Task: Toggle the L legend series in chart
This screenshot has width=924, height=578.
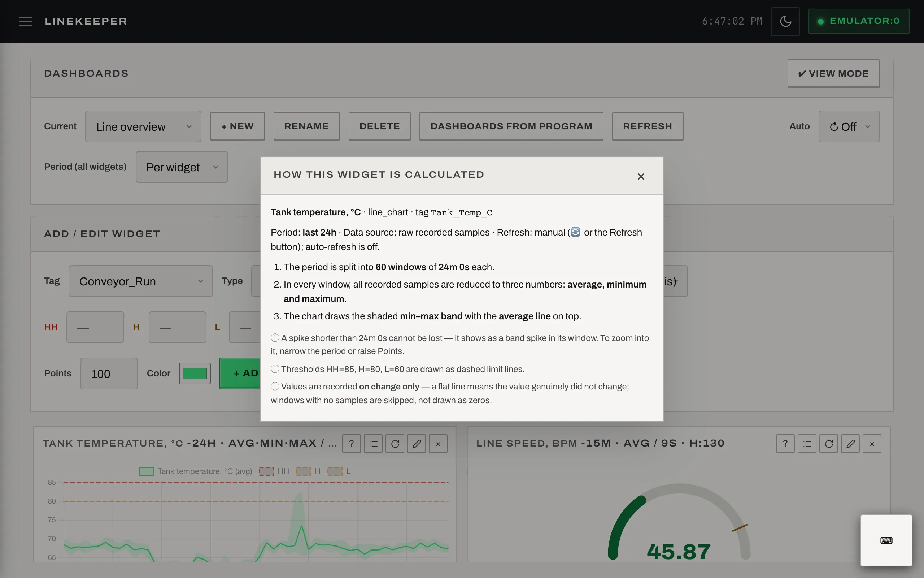Action: 339,471
